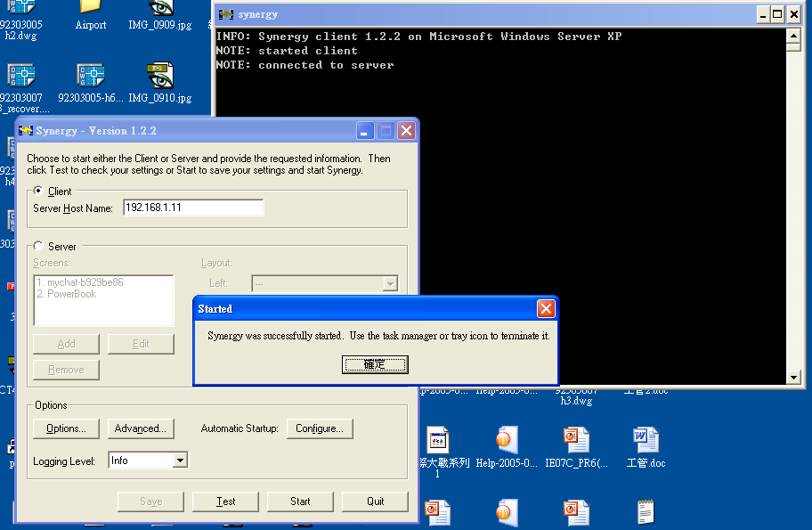Viewport: 812px width, 530px height.
Task: Select the Client radio button
Action: pos(37,191)
